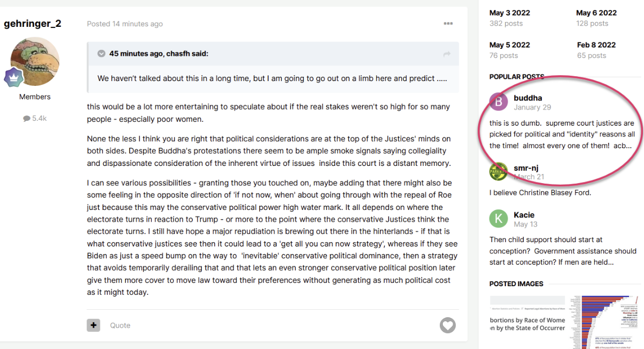Screen dimensions: 644x349
Task: Click the rank badge on avatar
Action: [x=12, y=78]
